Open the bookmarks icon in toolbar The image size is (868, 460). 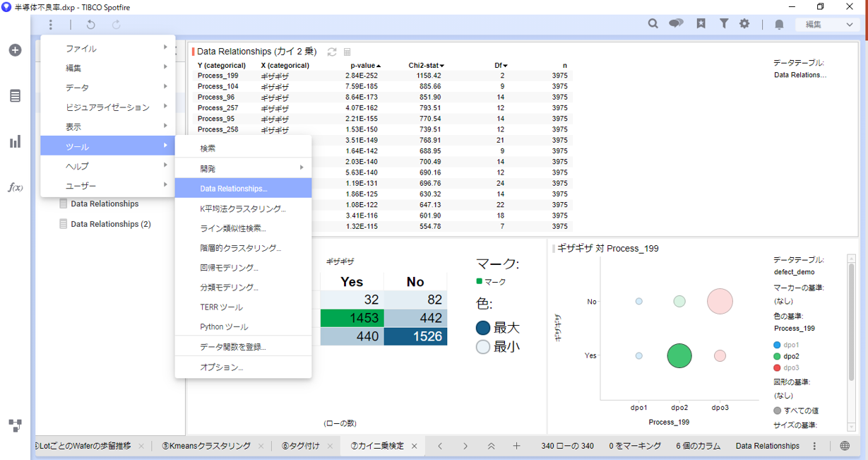(x=701, y=23)
